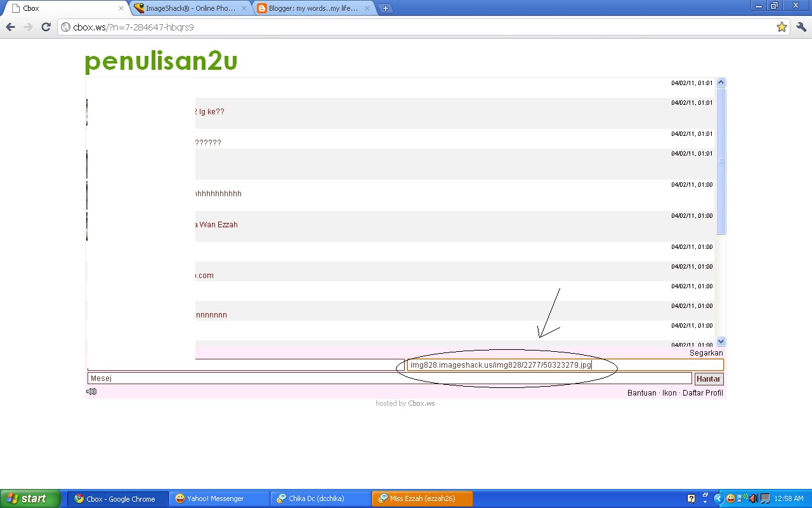Click the volume speaker tray icon
Screen dimensions: 812x508
(x=754, y=498)
